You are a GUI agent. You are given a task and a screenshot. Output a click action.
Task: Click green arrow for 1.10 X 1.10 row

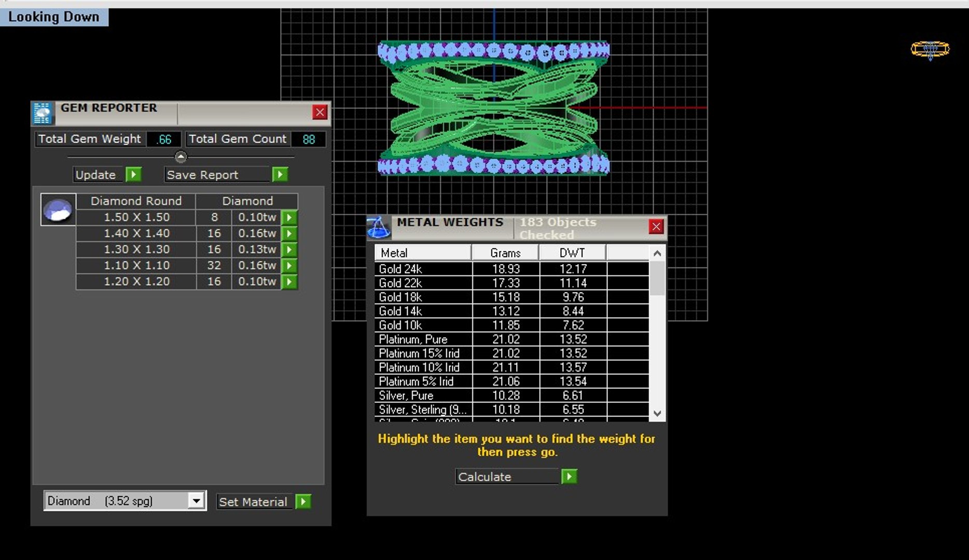(289, 265)
